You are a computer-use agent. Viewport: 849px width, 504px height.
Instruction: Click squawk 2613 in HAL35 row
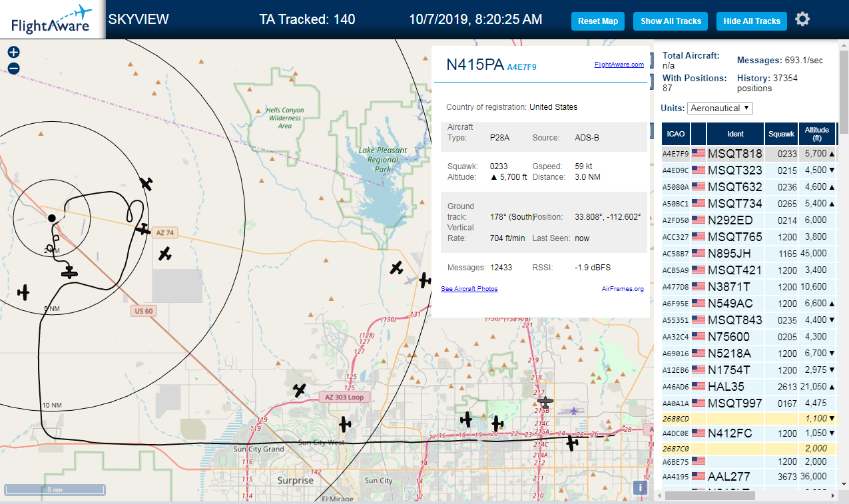[x=787, y=387]
